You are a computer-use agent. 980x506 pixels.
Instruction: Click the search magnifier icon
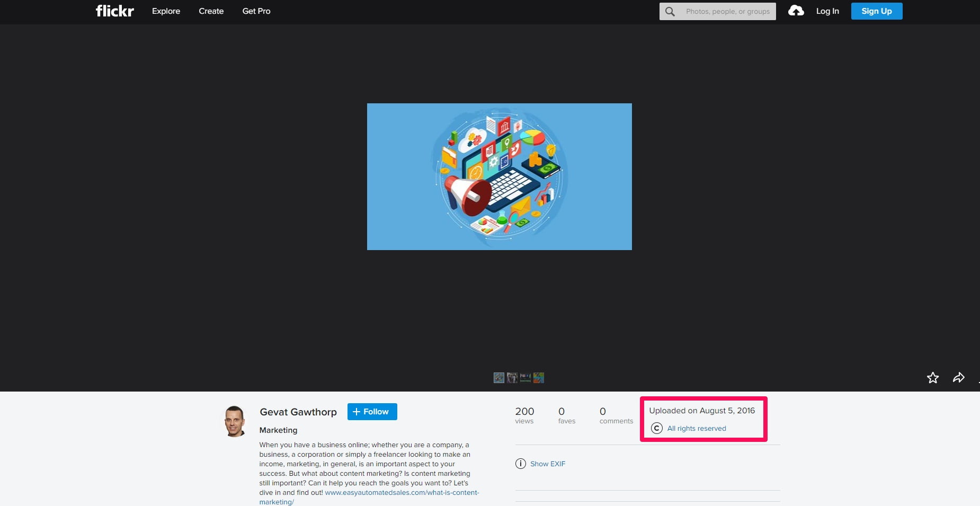[670, 11]
